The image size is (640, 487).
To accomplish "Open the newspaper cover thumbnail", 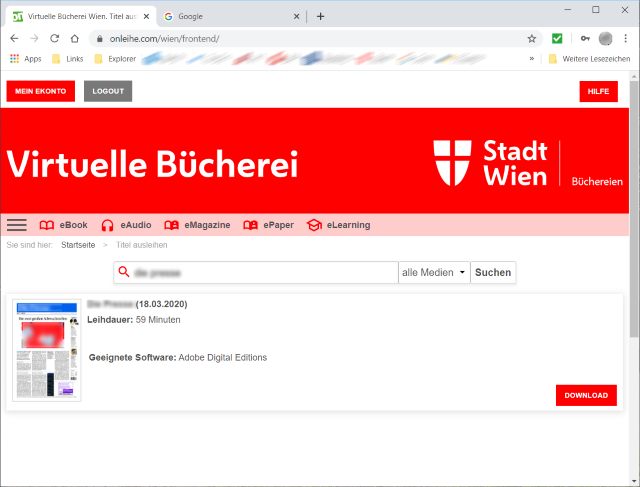I will point(47,350).
